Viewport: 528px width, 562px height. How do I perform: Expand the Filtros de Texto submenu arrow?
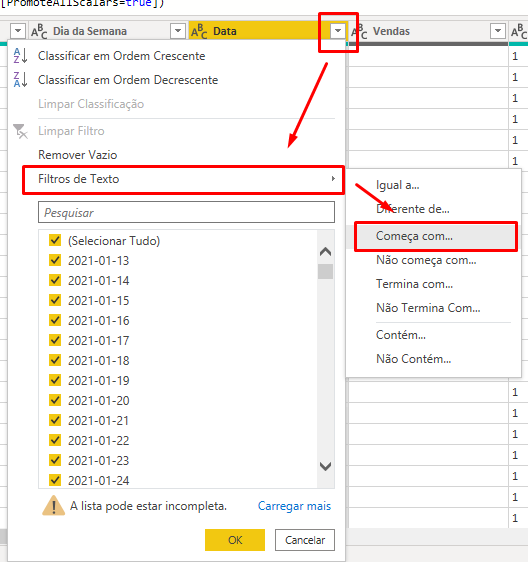(333, 178)
